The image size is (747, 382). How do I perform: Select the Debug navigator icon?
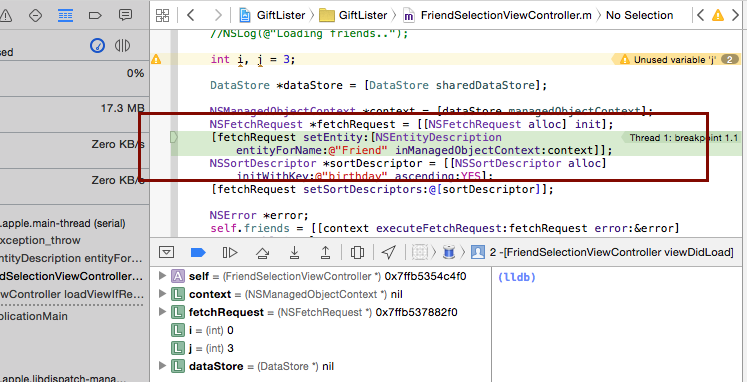click(x=65, y=16)
